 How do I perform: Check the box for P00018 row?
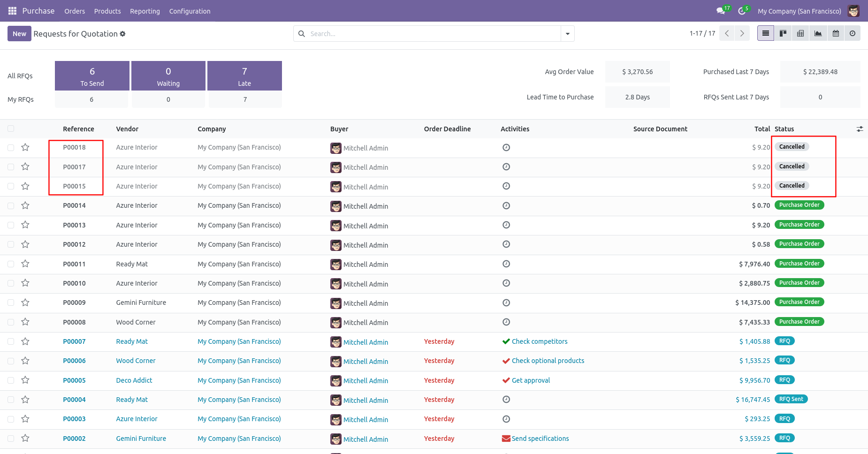point(11,148)
